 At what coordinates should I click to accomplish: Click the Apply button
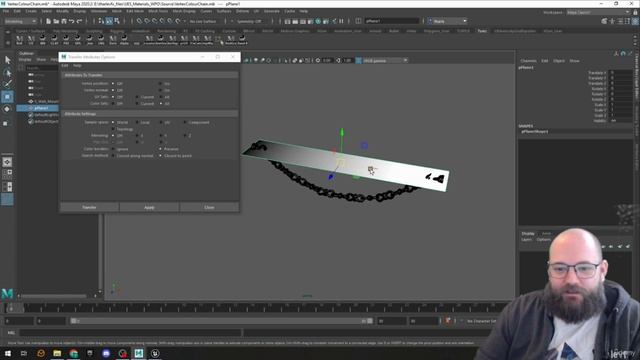click(149, 207)
